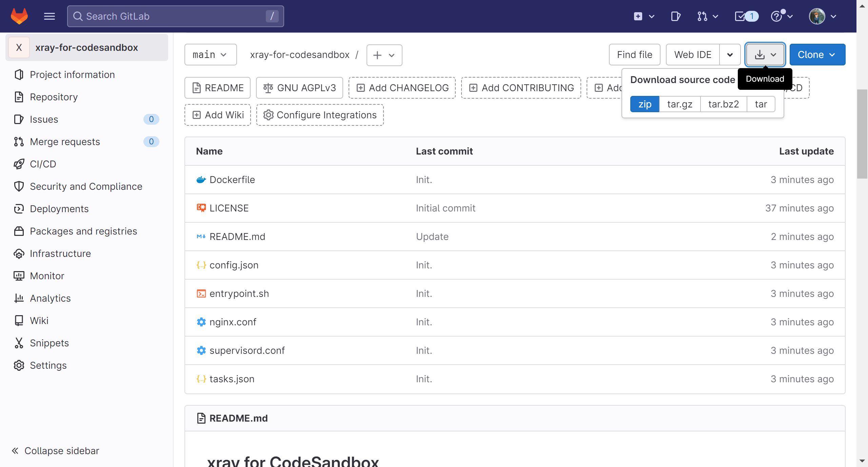
Task: Click the Find file button
Action: [634, 55]
